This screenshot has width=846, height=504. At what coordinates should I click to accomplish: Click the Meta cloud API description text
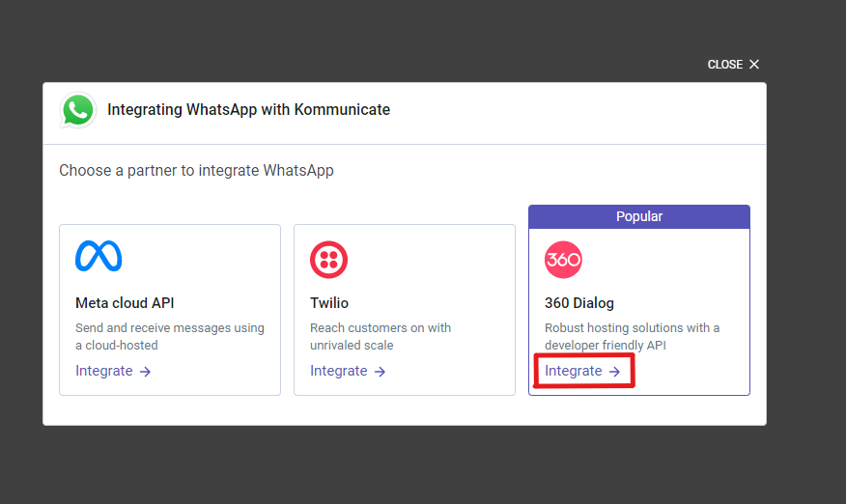(x=170, y=336)
